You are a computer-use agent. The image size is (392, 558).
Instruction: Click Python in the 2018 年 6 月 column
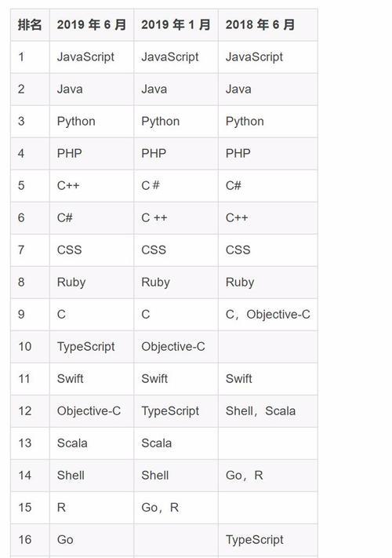coord(245,122)
